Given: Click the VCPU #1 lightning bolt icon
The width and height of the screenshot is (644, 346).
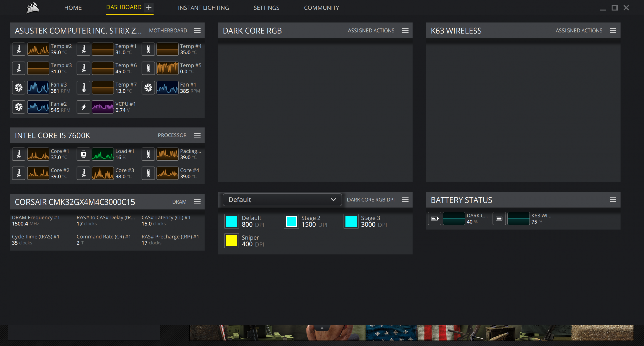Looking at the screenshot, I should [x=84, y=107].
